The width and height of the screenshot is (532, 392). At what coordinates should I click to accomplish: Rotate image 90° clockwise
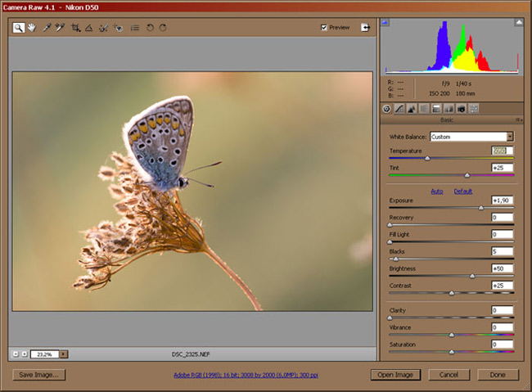[x=163, y=28]
